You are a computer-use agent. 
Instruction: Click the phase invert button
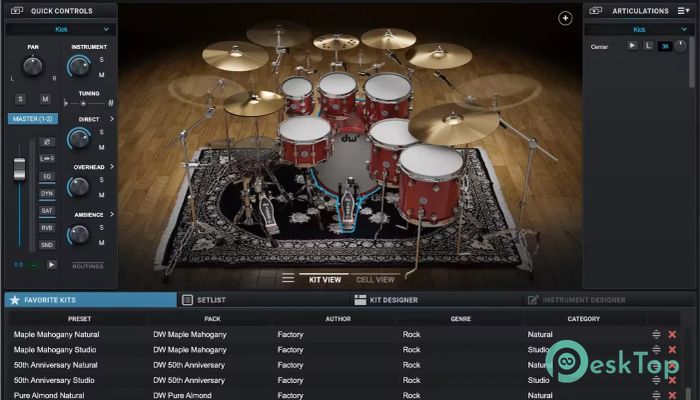(x=47, y=142)
